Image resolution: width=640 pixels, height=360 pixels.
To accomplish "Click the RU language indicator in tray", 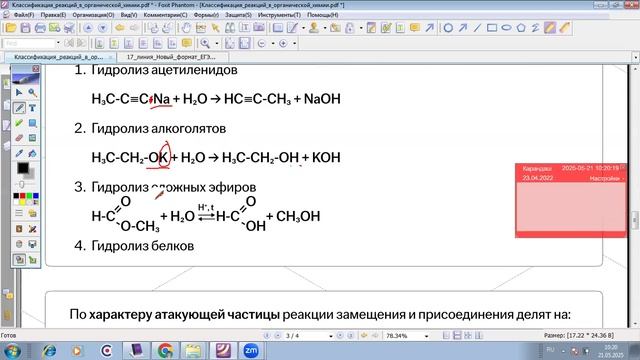I will (x=550, y=350).
